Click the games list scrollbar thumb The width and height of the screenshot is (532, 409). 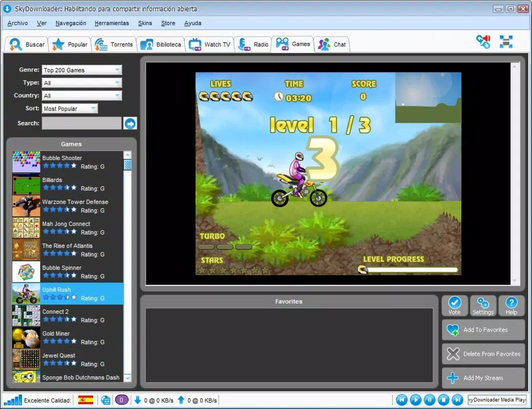coord(127,165)
